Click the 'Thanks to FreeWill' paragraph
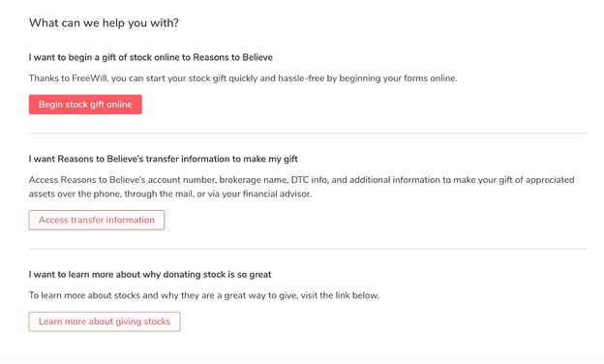Viewport: 604px width, 364px height. point(243,78)
